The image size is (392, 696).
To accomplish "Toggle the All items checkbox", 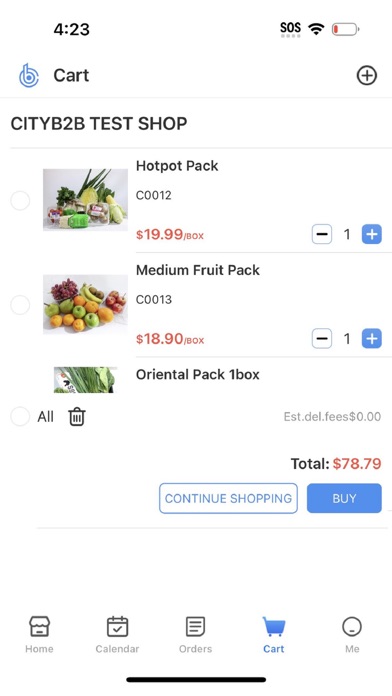I will (20, 417).
